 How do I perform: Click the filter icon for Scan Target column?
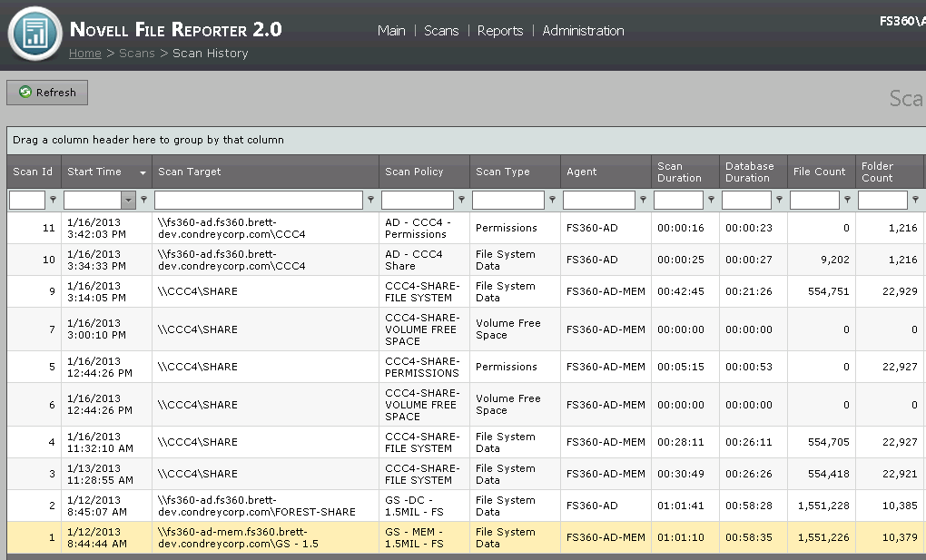click(371, 200)
